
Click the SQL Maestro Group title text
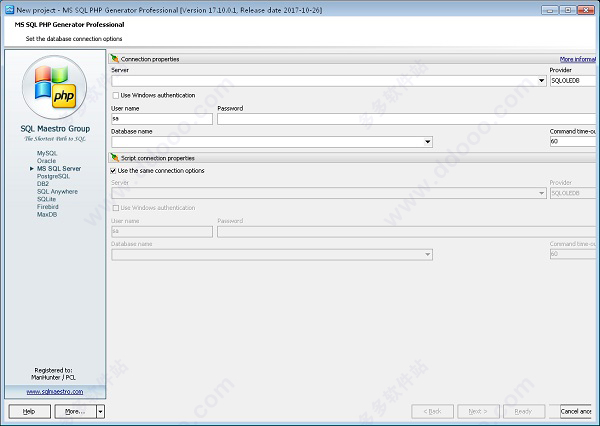tap(55, 129)
